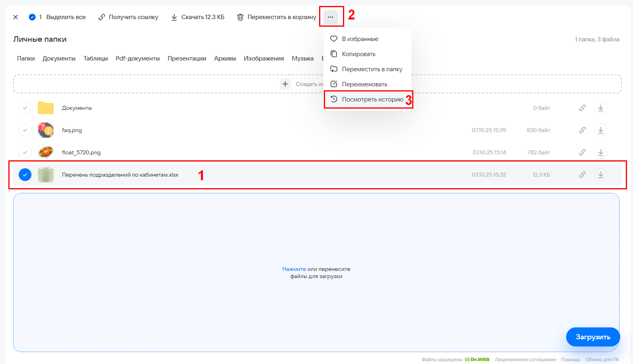Choose Переместить в папку menu entry
The height and width of the screenshot is (364, 633).
point(372,69)
